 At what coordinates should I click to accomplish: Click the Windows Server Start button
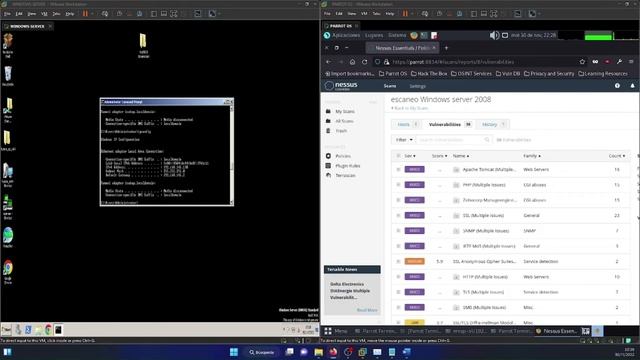click(7, 329)
